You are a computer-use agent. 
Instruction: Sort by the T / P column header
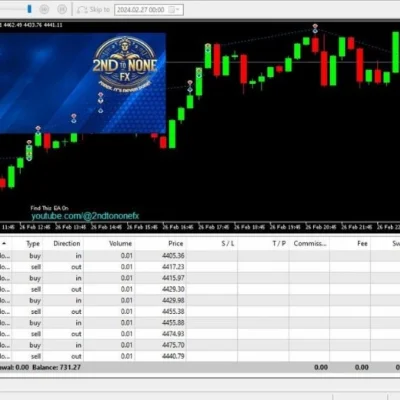(x=279, y=243)
